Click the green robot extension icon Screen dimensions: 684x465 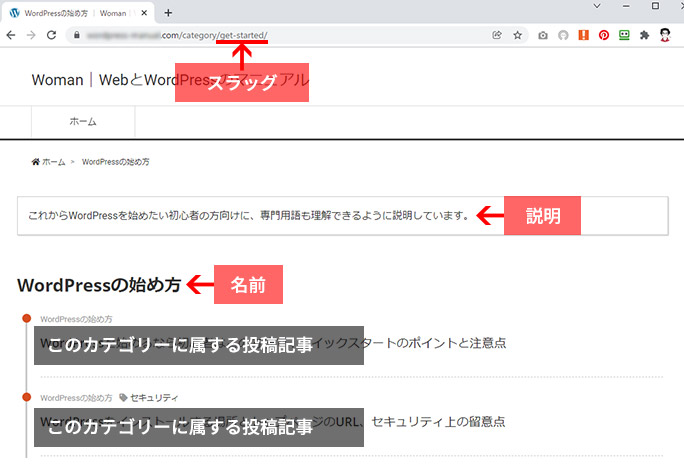624,35
